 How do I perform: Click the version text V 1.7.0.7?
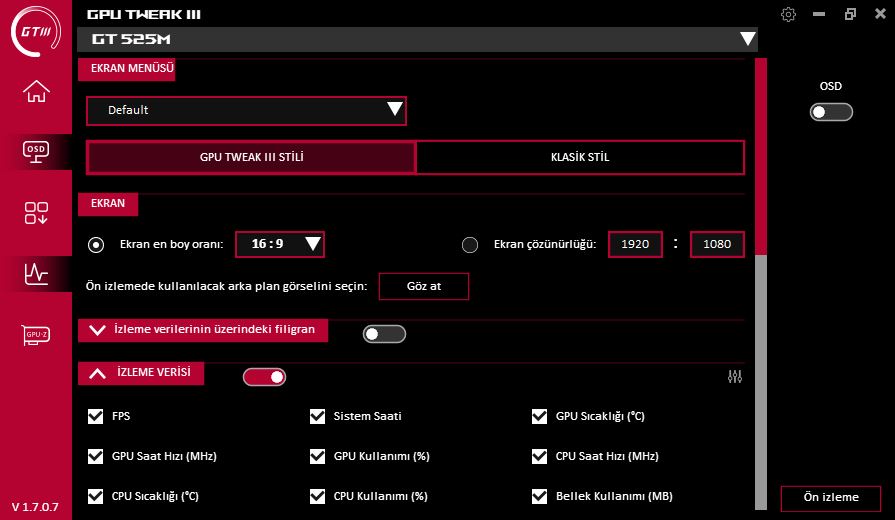(x=35, y=507)
